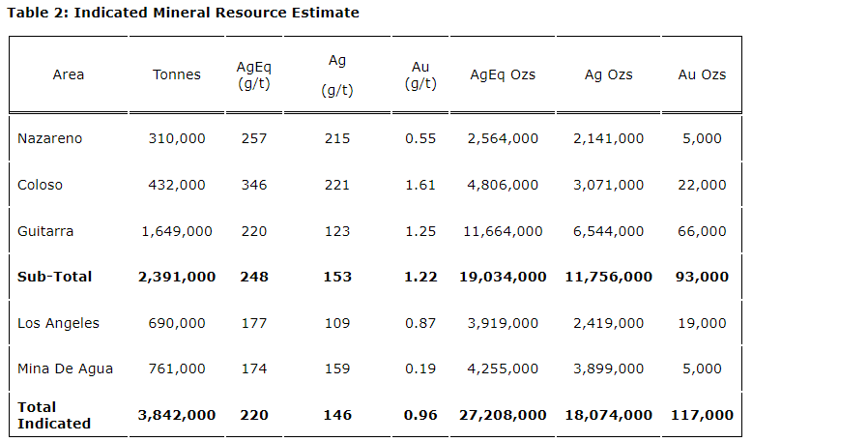The image size is (868, 442).
Task: Select Los Angeles Au grade '0.87'
Action: click(420, 323)
